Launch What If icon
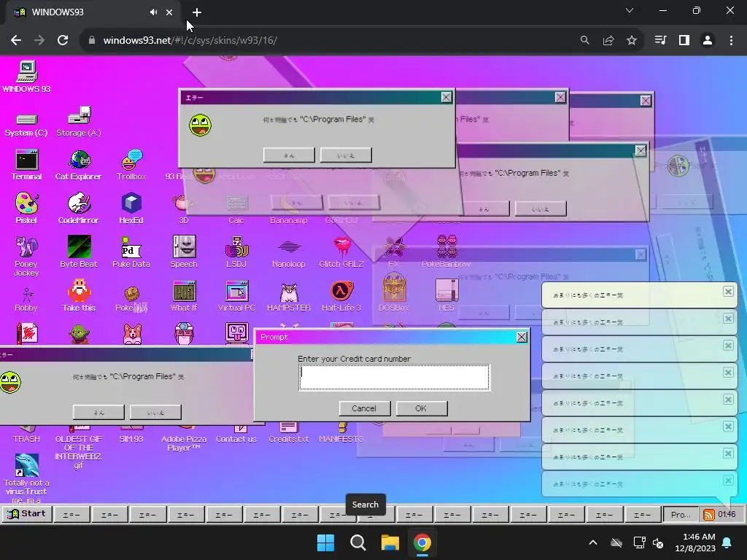Viewport: 747px width, 560px height. click(x=184, y=296)
